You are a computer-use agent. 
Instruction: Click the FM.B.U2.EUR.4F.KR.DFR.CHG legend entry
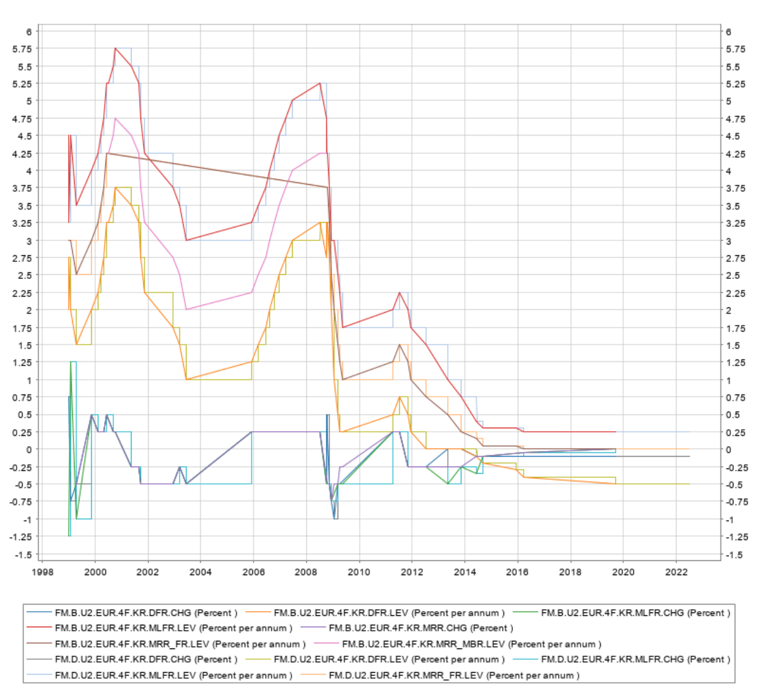click(x=133, y=613)
